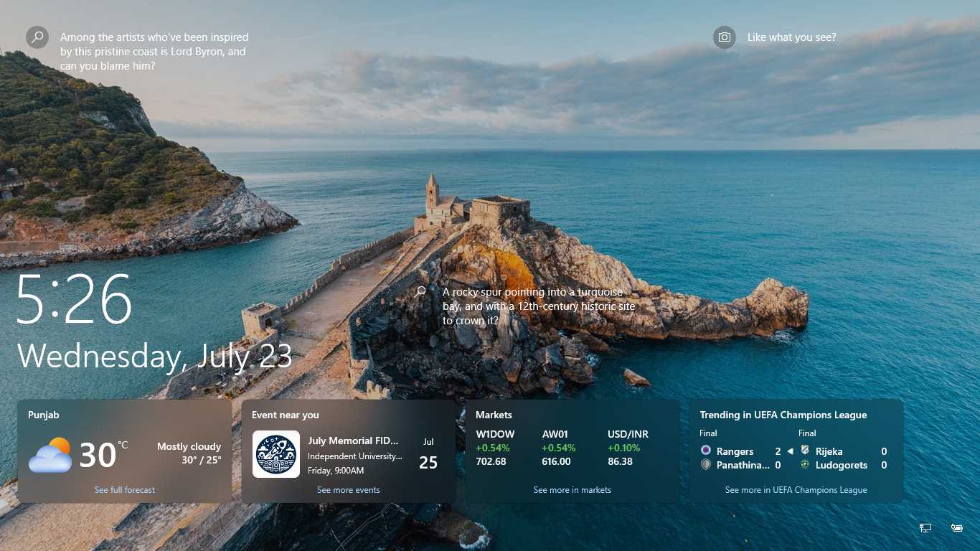980x551 pixels.
Task: Click the camera icon near Like what you see
Action: coord(725,37)
